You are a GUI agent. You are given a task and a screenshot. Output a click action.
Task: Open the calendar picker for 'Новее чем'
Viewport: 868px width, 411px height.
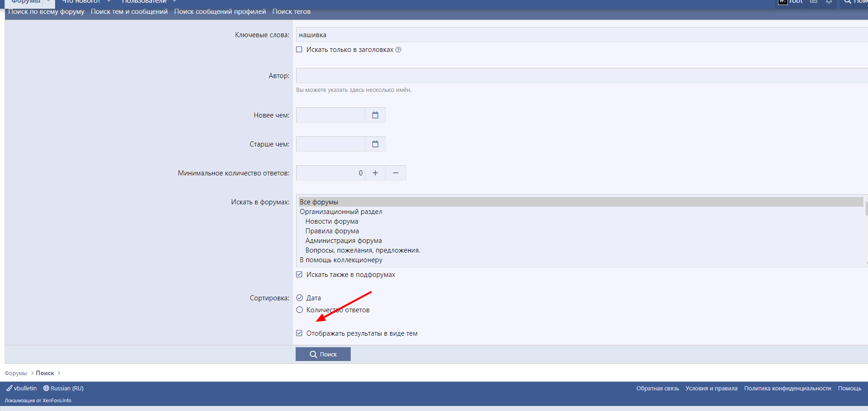pyautogui.click(x=375, y=115)
